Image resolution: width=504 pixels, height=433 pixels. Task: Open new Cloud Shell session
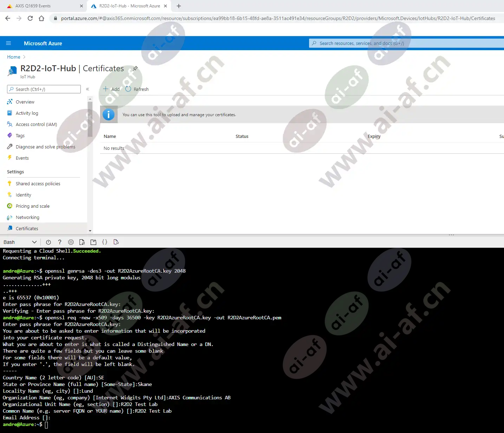click(x=93, y=242)
